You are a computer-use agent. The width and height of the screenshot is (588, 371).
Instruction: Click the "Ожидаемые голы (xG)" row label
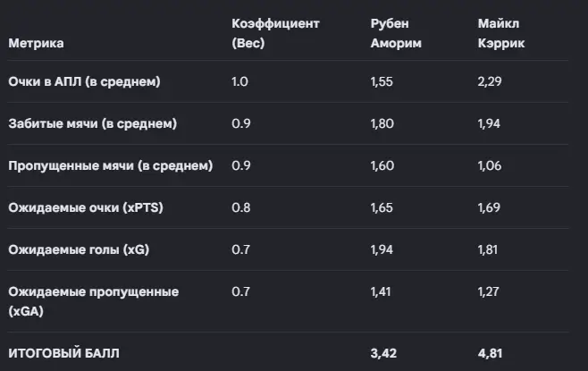coord(79,249)
